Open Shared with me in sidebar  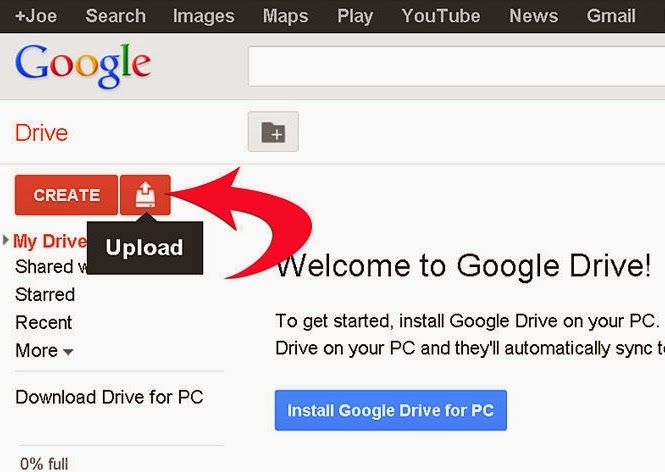tap(51, 267)
